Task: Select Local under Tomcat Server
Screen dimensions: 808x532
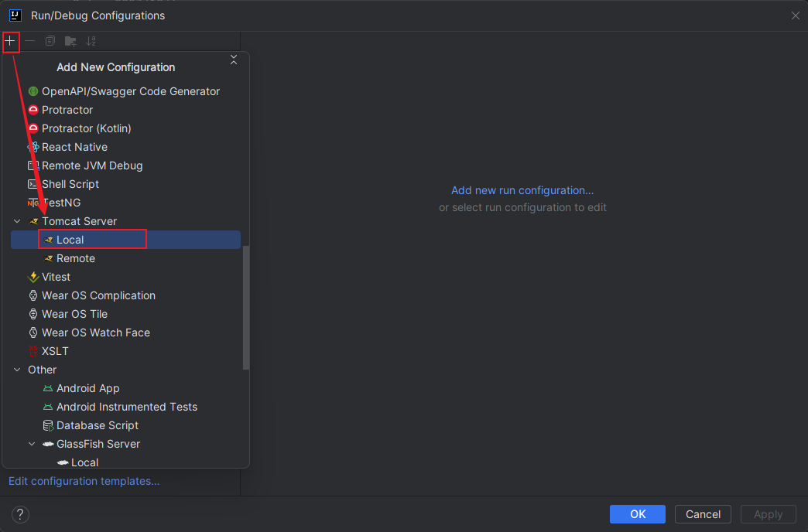Action: 125,240
